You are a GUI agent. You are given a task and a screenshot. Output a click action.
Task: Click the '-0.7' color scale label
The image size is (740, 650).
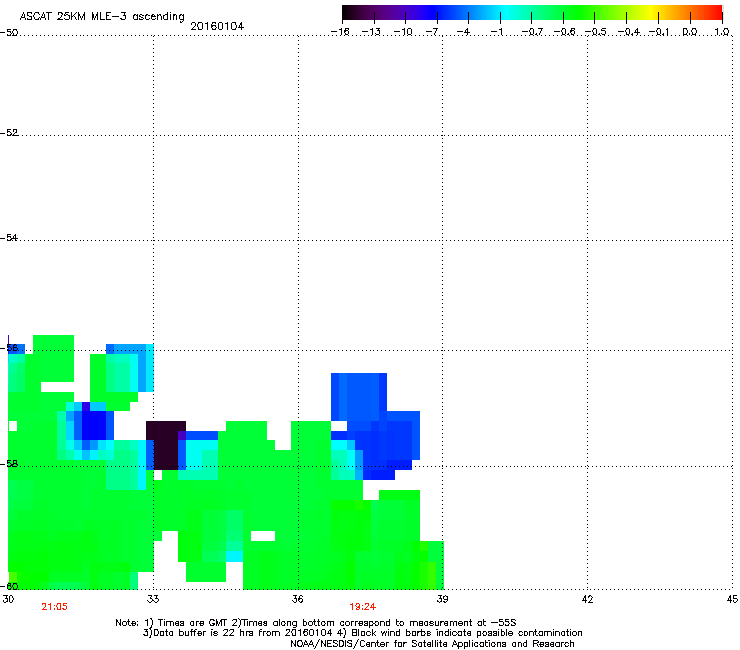click(x=532, y=32)
